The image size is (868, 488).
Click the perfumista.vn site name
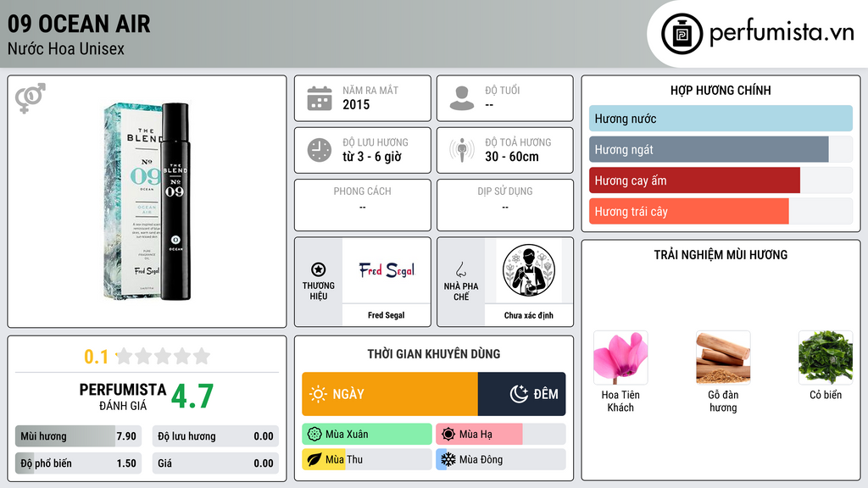782,33
